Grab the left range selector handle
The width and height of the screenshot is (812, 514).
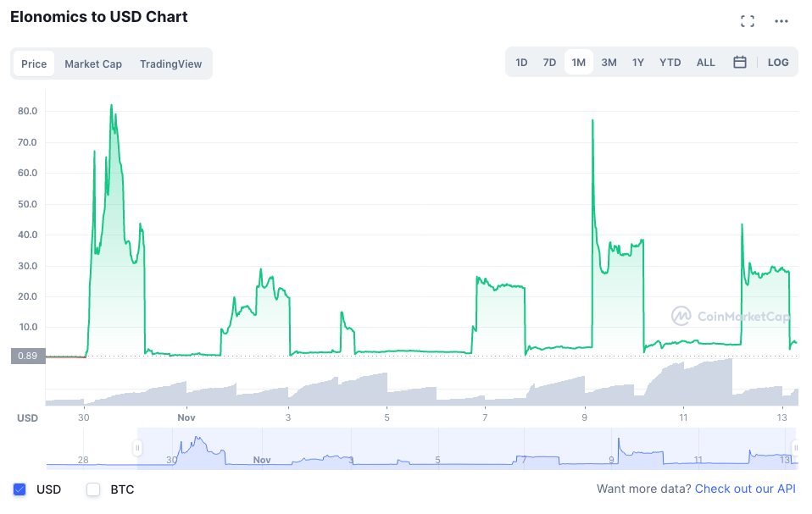[x=137, y=447]
